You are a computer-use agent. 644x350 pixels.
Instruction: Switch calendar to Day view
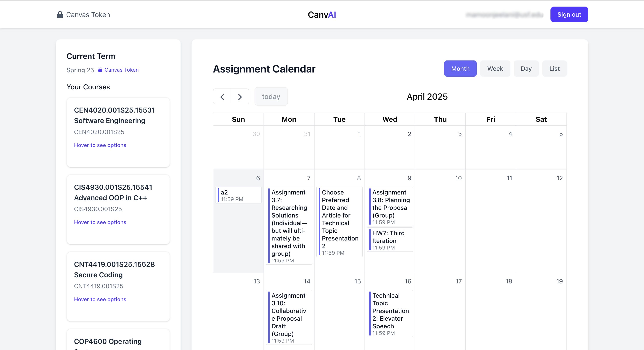click(526, 69)
